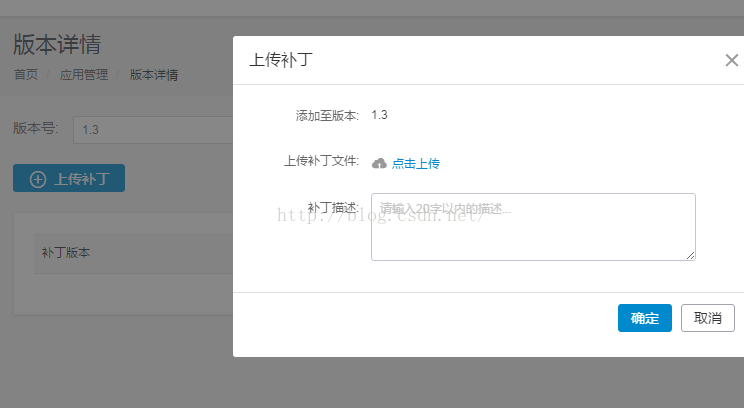Click the 点击上传 link

tap(416, 164)
